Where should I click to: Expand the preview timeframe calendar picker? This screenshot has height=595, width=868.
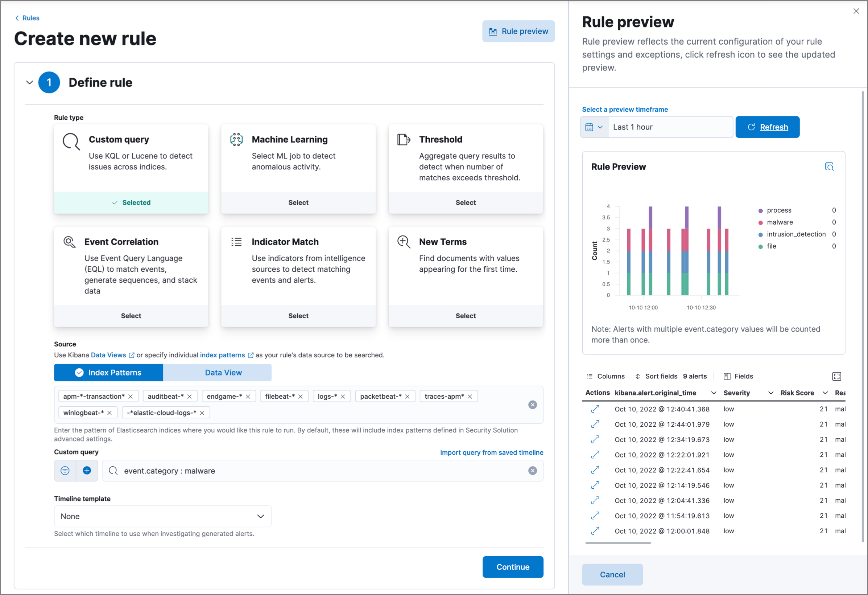(x=594, y=127)
